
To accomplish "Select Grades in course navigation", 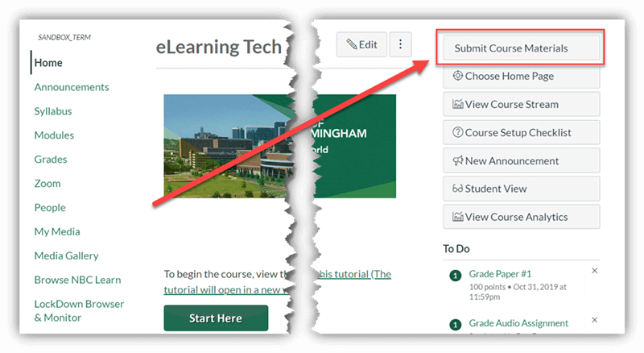I will pos(51,160).
